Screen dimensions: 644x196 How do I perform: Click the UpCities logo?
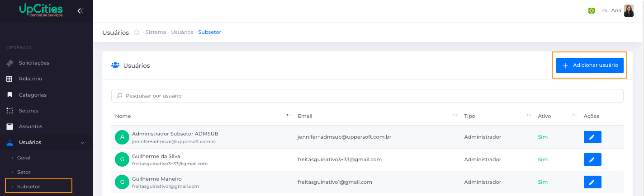41,10
